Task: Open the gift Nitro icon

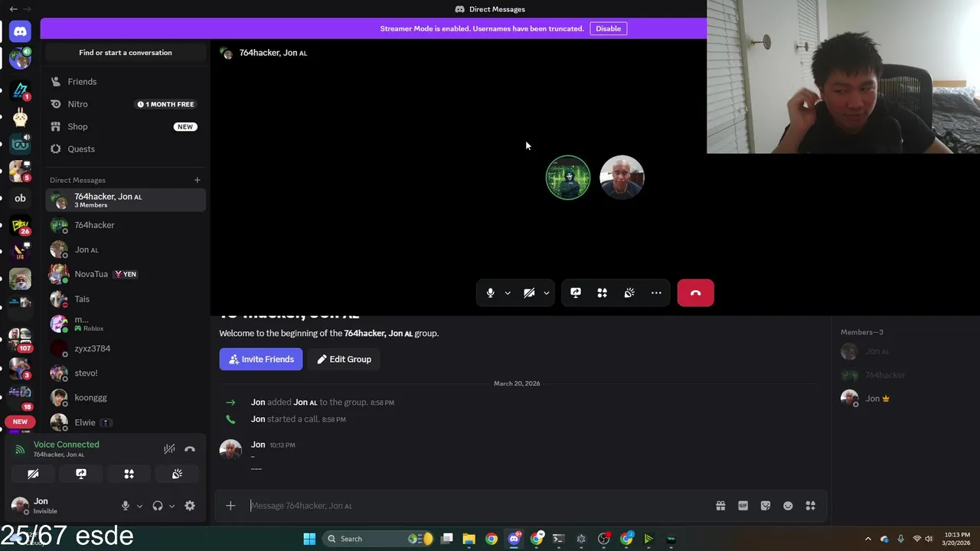Action: [x=720, y=506]
